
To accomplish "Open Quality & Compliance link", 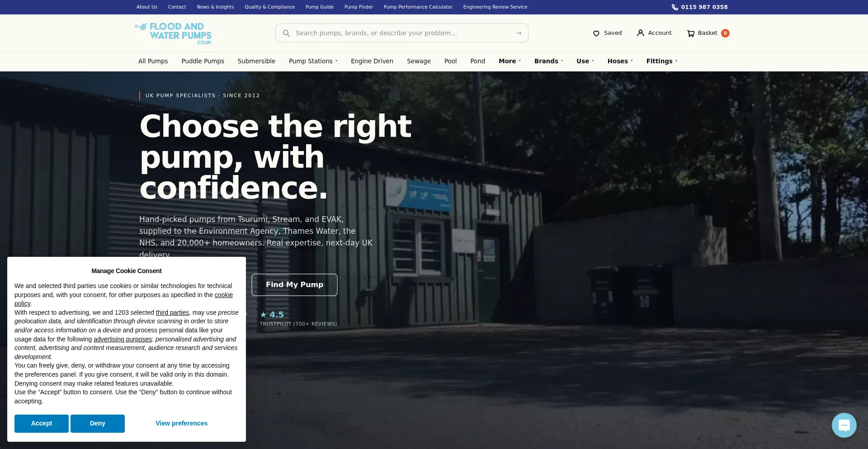I will (x=270, y=7).
